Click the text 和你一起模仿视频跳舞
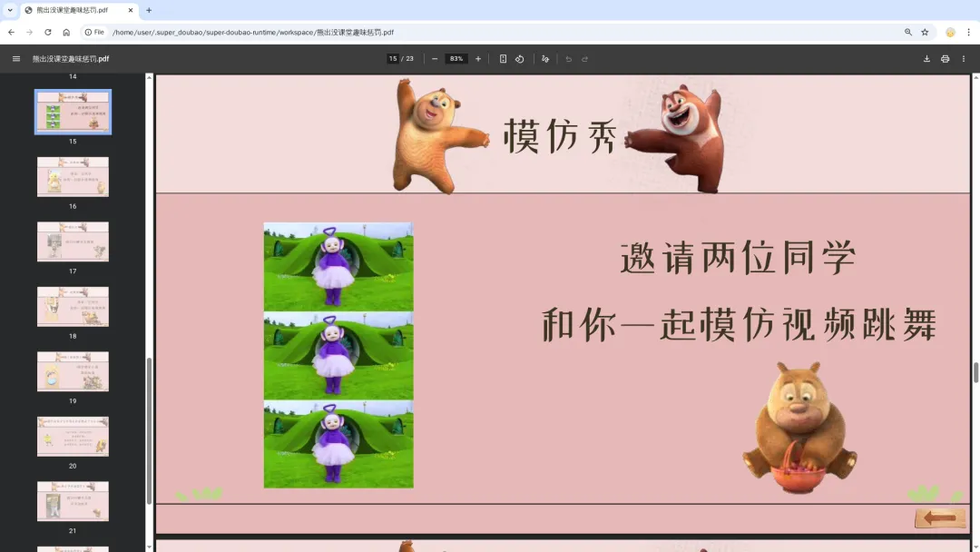 [x=739, y=325]
